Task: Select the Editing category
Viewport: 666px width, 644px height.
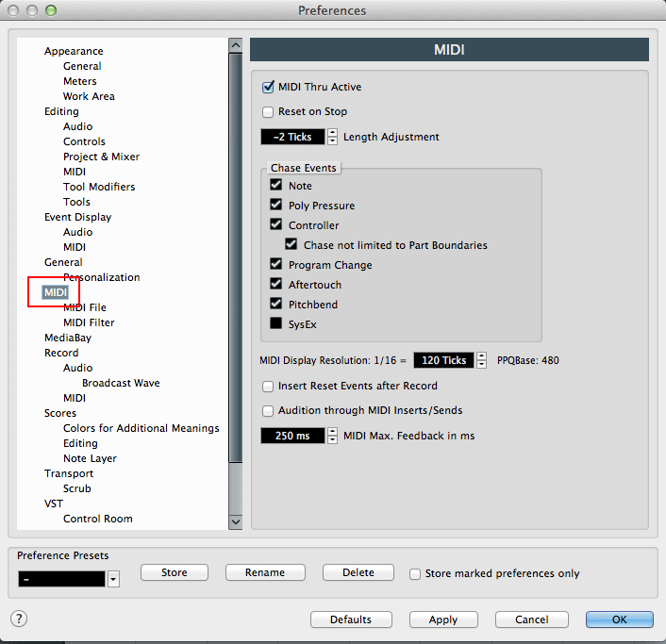Action: (61, 111)
